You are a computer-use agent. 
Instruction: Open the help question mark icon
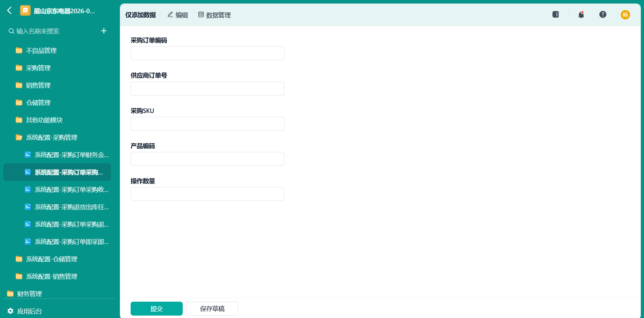pos(603,15)
